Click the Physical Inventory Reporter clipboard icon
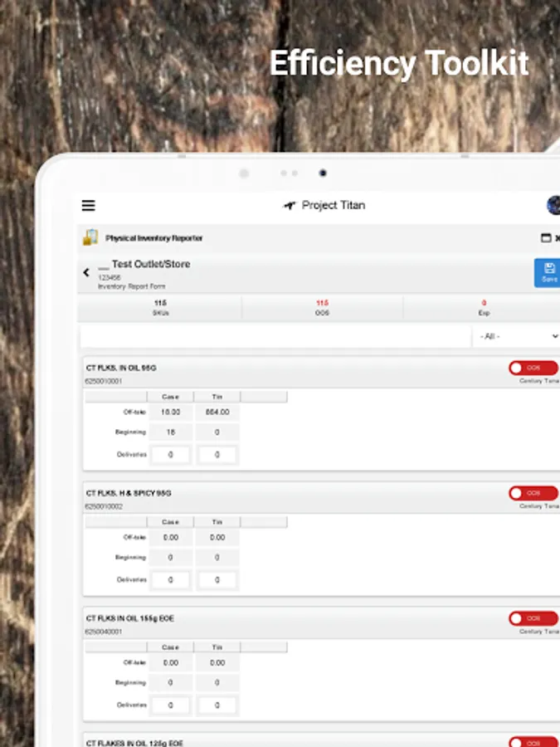Viewport: 560px width, 747px height. (x=90, y=237)
